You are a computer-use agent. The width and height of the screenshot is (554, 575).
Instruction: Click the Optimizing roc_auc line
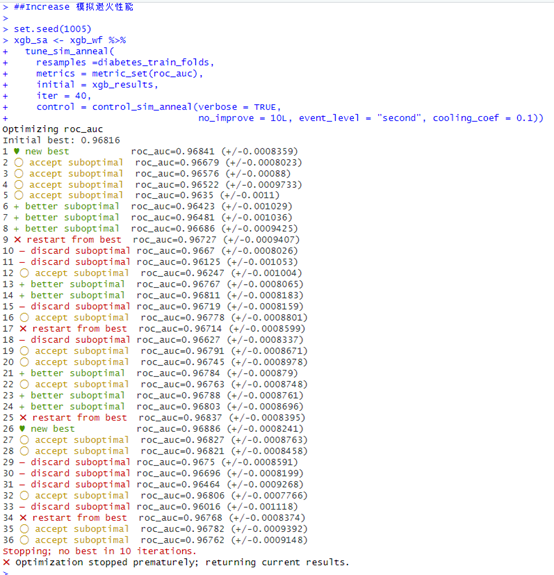pos(52,129)
